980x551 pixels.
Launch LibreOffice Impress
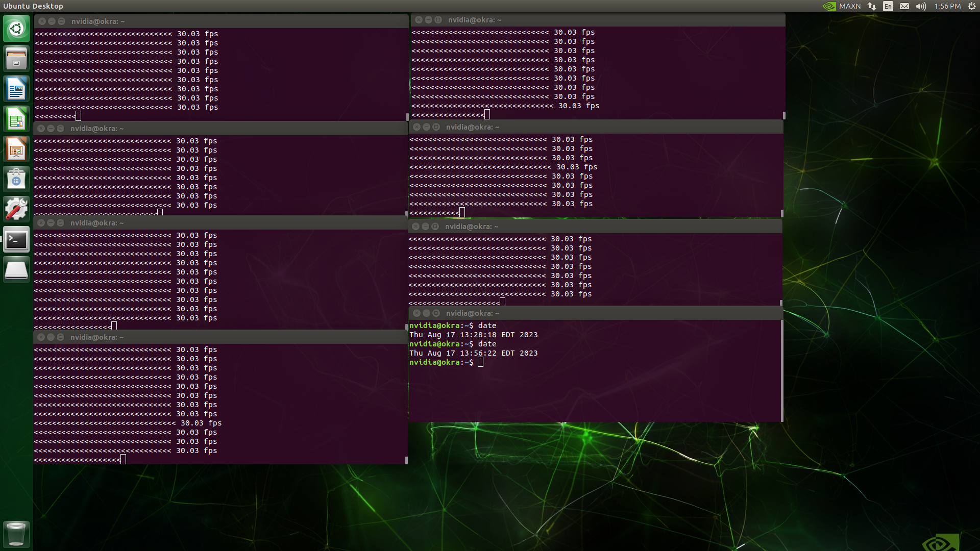16,149
